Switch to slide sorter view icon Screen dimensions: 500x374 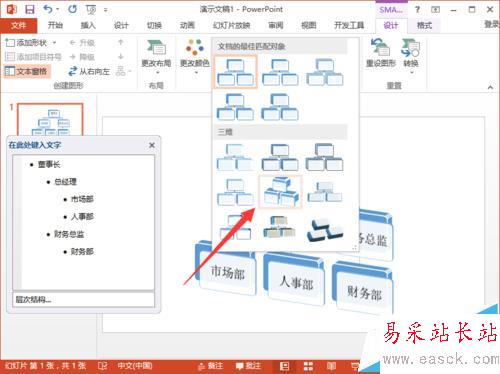coord(308,366)
